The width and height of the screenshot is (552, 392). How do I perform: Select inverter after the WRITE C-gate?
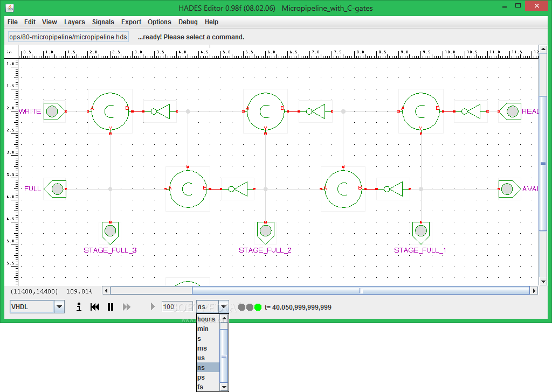pos(160,111)
